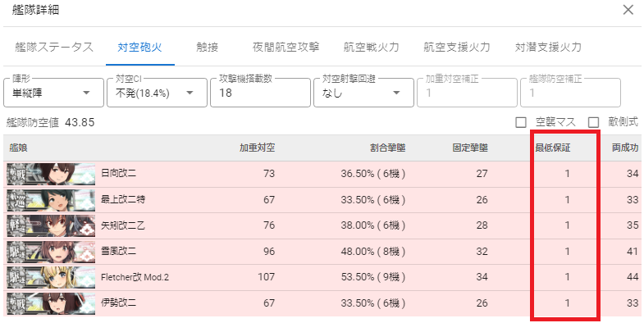
Task: Open the 対空射撃回避 dropdown
Action: point(363,93)
